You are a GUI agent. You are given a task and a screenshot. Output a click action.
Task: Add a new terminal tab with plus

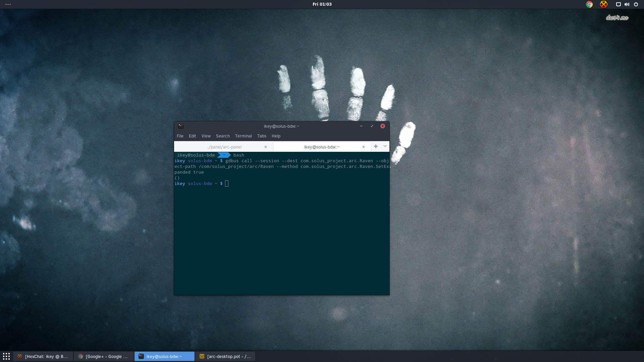[376, 146]
